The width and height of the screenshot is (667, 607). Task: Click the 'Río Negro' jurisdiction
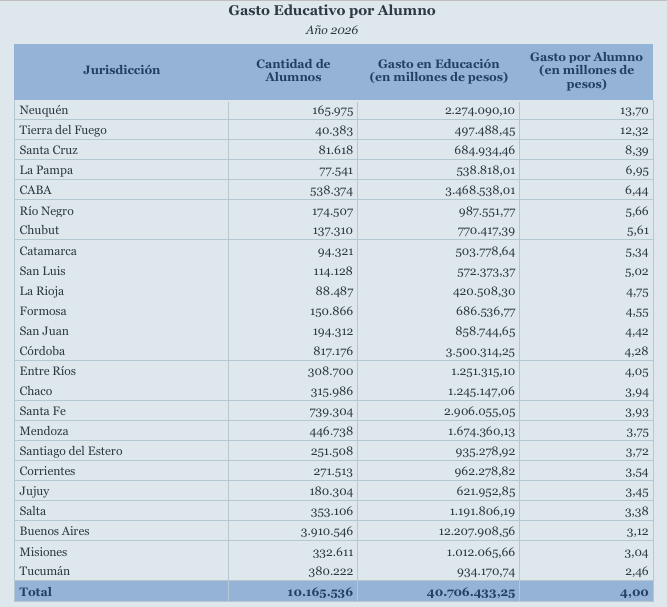pos(46,211)
